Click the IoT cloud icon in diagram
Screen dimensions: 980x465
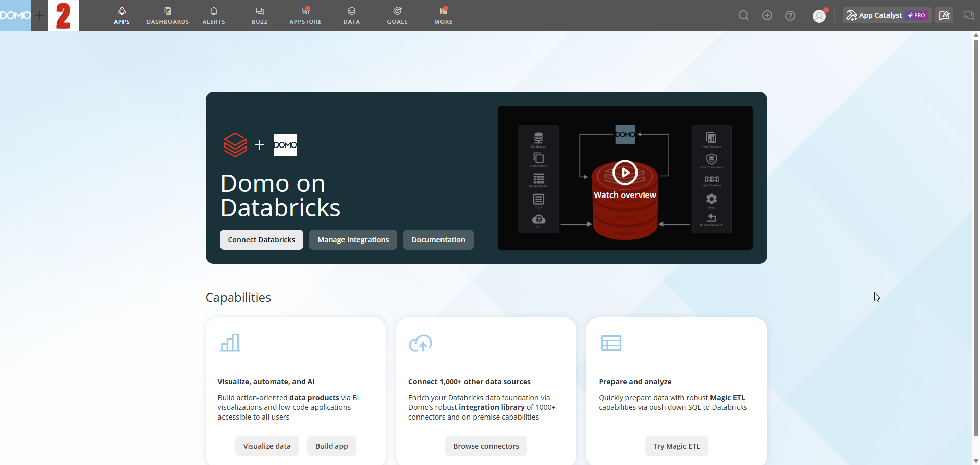[538, 219]
